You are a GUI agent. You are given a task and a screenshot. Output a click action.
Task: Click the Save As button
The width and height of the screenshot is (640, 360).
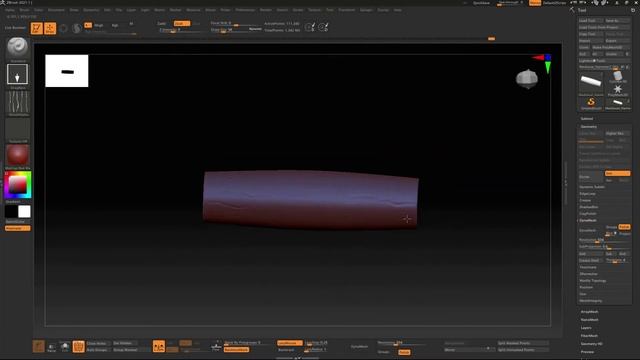click(617, 20)
